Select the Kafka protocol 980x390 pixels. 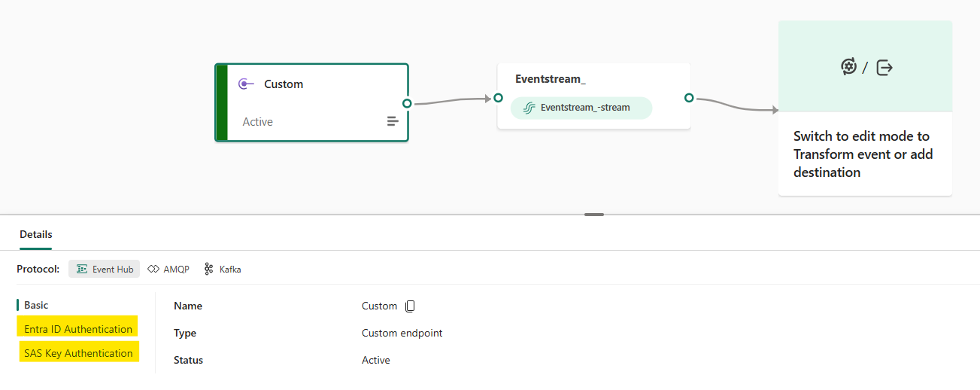pos(223,269)
